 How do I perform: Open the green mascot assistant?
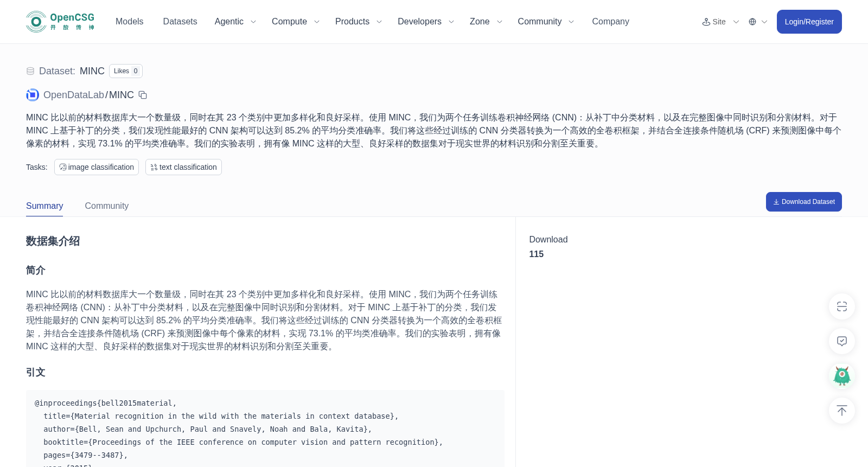point(842,376)
